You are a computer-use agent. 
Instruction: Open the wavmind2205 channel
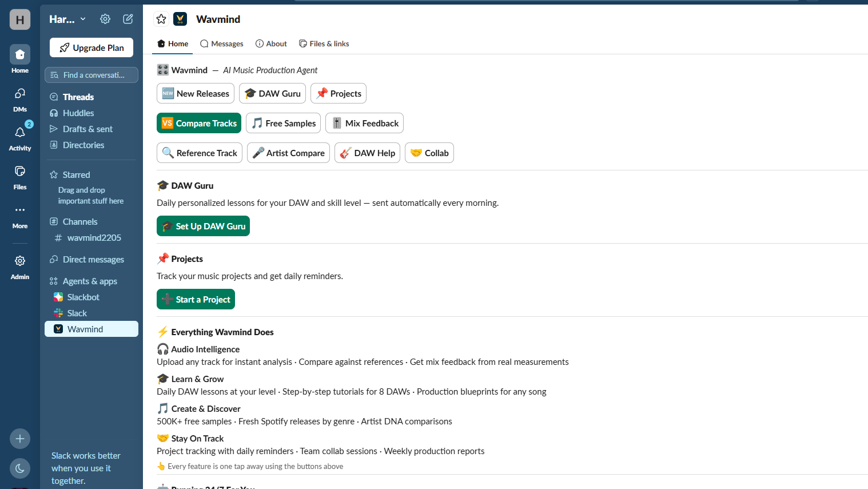91,238
